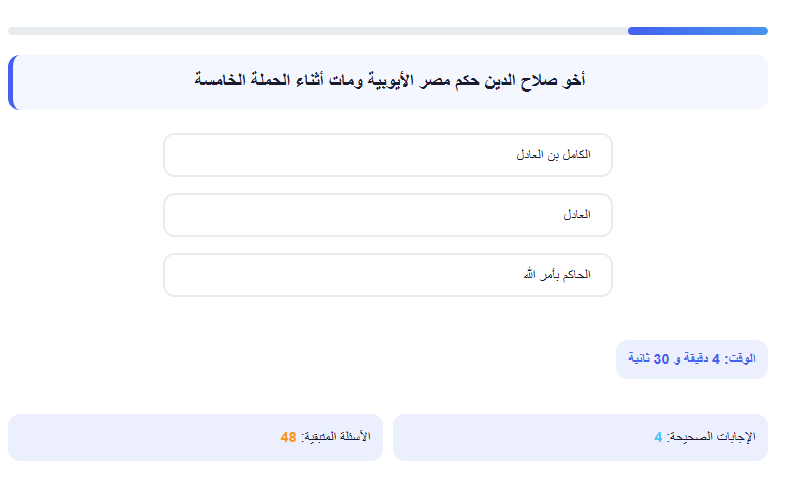This screenshot has width=785, height=481.
Task: Open the الإجابات الصحيحة panel
Action: coord(580,437)
